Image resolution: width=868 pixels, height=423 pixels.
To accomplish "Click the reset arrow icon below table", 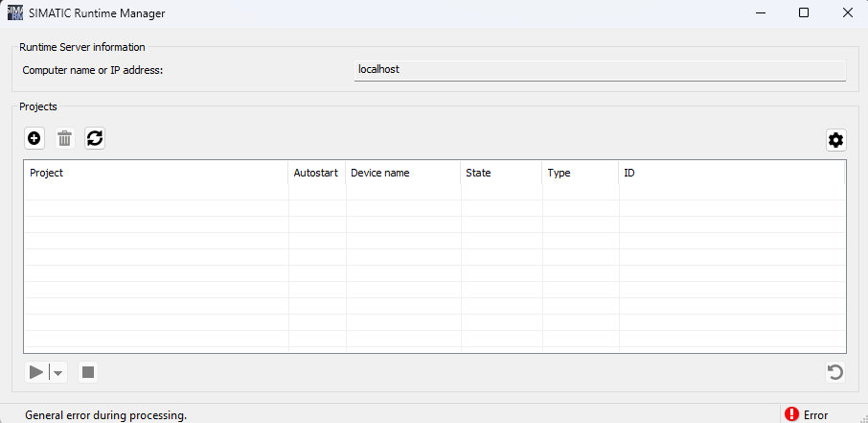I will click(x=834, y=372).
